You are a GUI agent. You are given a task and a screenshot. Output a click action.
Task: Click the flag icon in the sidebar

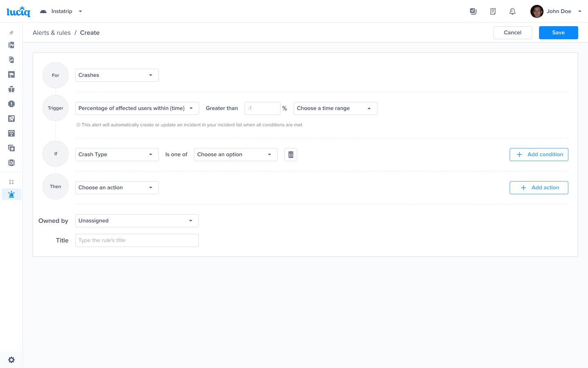11,74
